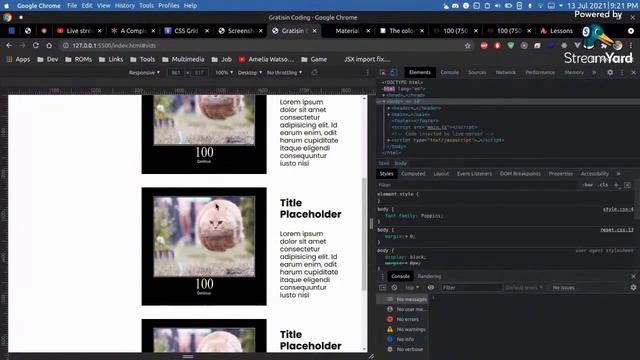Toggle the :hov element state button
The width and height of the screenshot is (640, 360).
[587, 185]
